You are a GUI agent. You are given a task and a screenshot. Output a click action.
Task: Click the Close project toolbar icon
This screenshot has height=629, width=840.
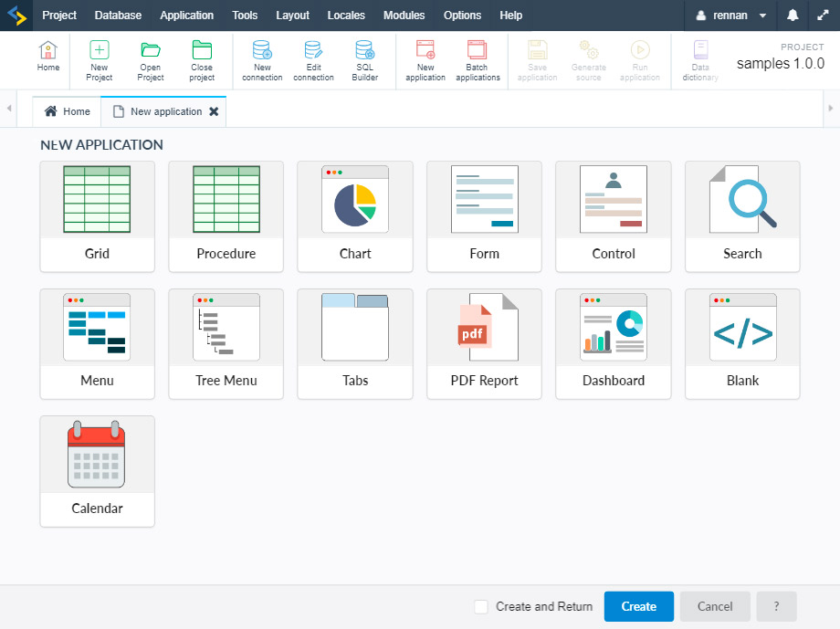(202, 60)
